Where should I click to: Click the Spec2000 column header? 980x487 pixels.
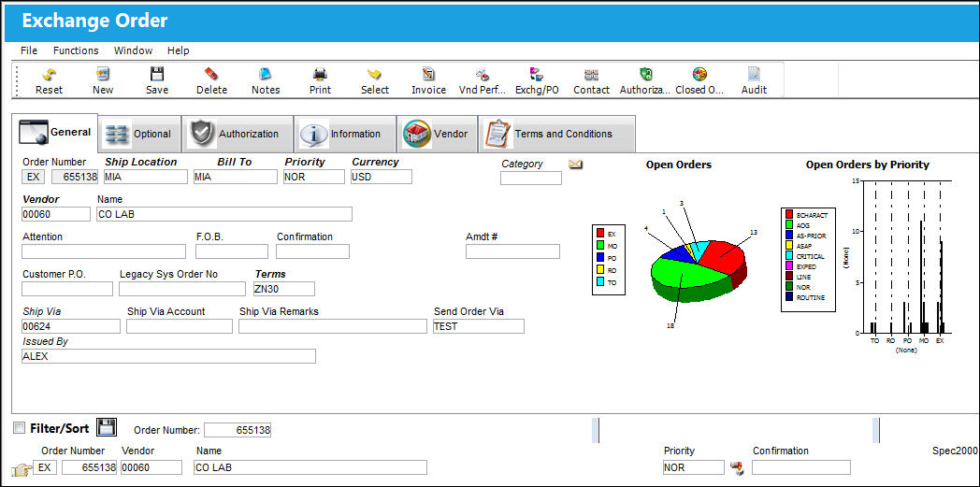[955, 451]
